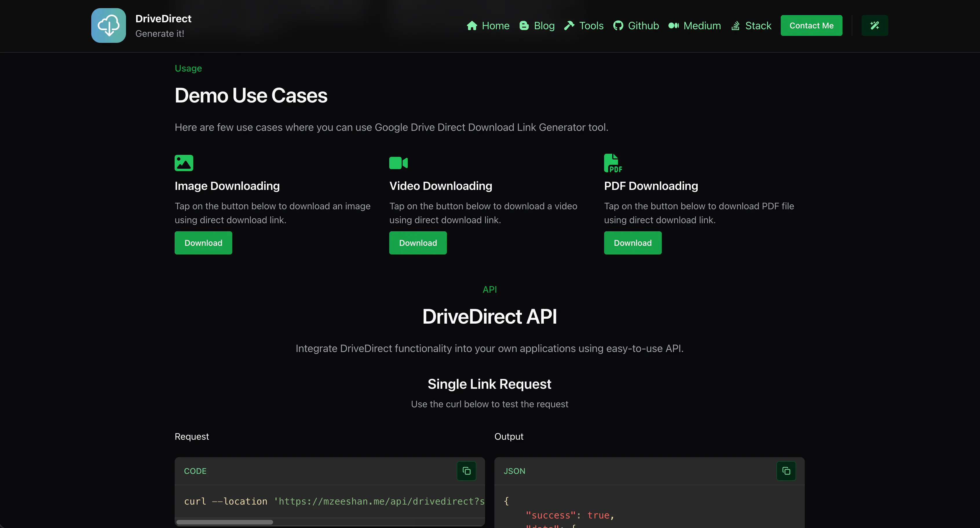Click the Github octocat icon

coord(618,25)
